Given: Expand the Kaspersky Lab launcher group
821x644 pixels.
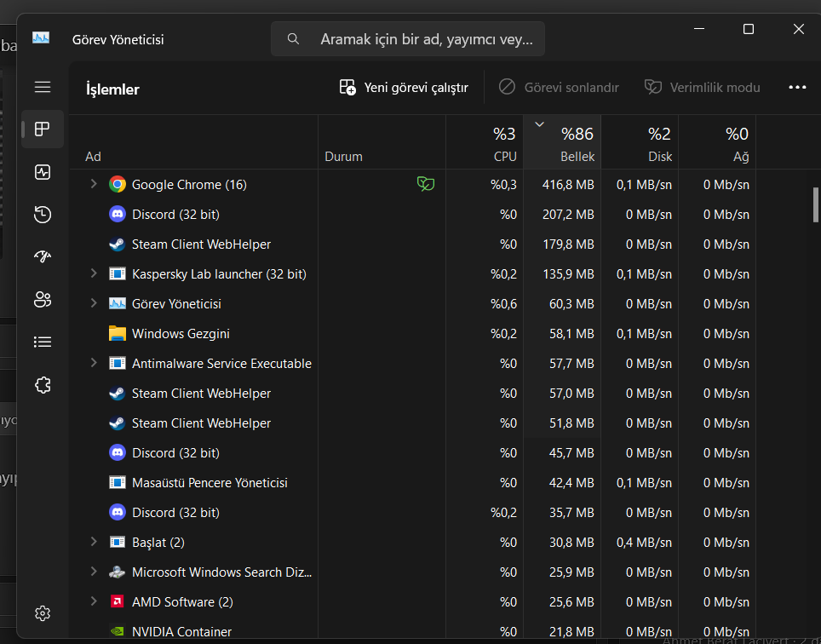Looking at the screenshot, I should (94, 273).
